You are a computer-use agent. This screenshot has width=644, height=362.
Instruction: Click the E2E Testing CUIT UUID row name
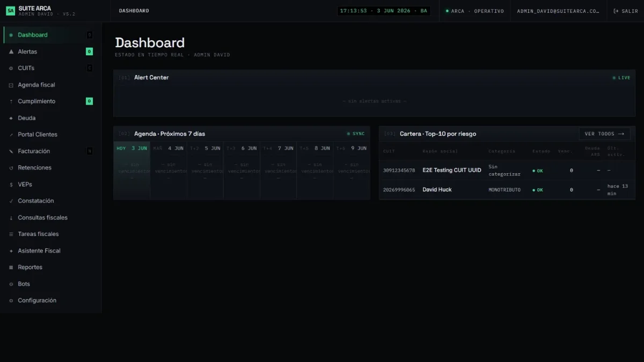click(x=452, y=170)
